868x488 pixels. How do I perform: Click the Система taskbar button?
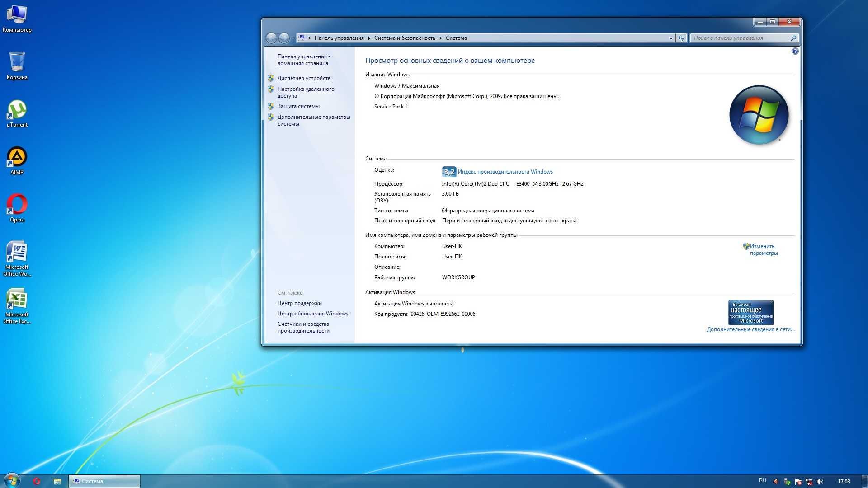pos(104,481)
